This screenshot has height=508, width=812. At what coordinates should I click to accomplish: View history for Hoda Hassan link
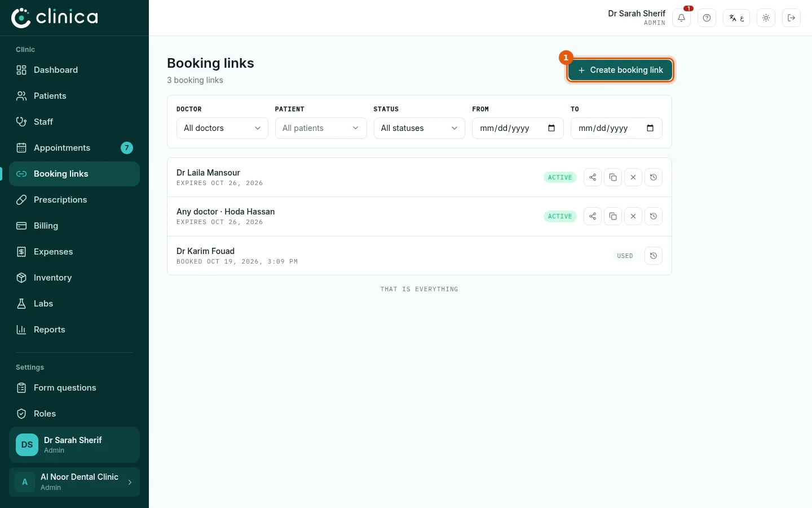pyautogui.click(x=654, y=216)
